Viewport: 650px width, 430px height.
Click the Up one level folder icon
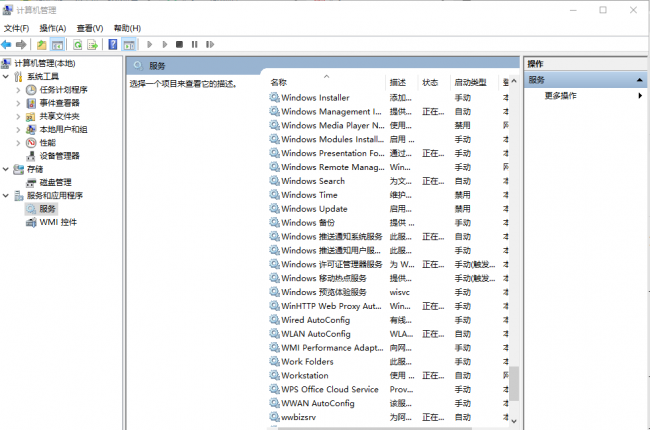click(x=41, y=44)
